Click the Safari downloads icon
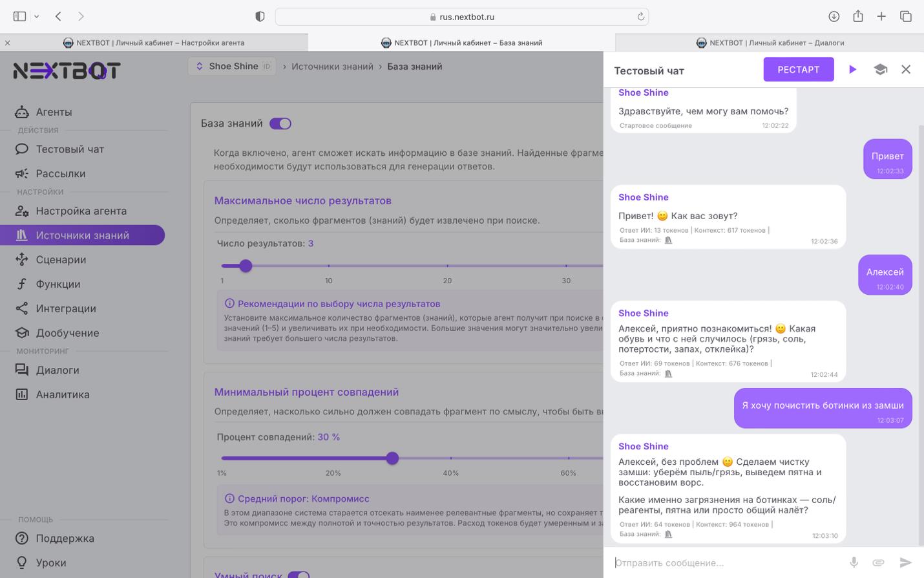Viewport: 924px width, 578px height. [x=834, y=17]
